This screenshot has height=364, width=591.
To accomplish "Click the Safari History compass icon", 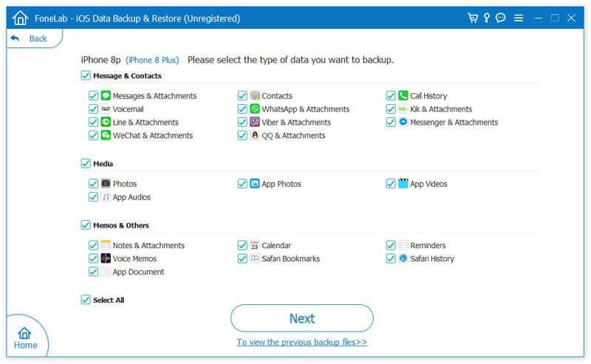I will coord(403,258).
